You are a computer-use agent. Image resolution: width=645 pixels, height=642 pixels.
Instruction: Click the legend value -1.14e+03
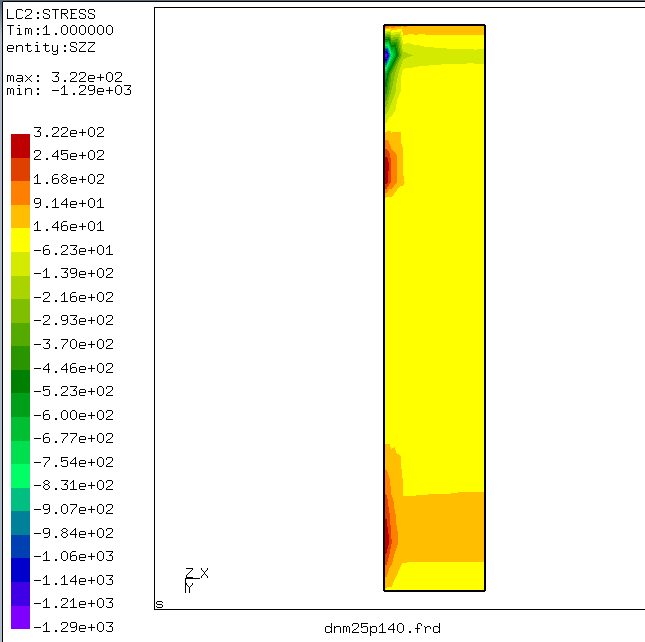click(73, 579)
